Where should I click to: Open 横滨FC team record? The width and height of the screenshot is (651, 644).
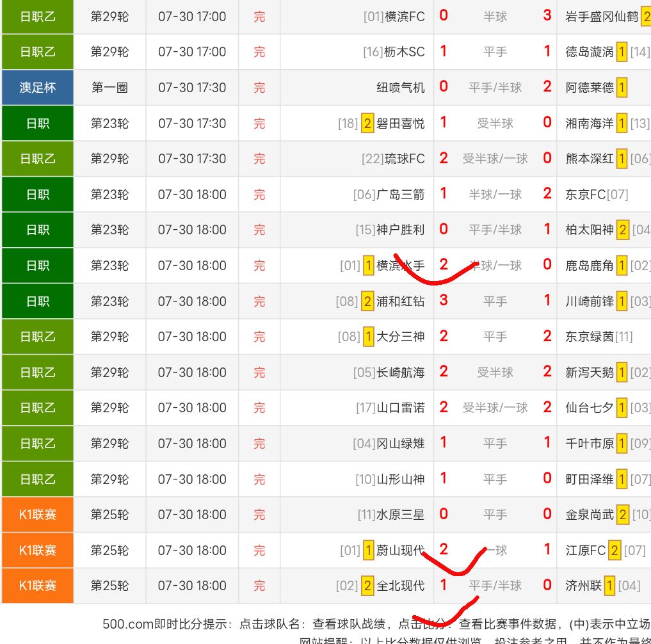point(405,17)
